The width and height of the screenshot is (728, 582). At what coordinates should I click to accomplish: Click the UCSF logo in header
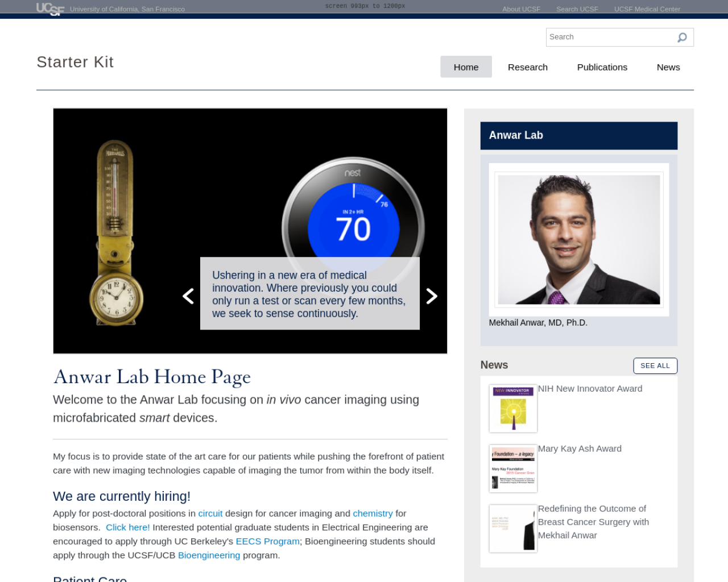(x=50, y=9)
